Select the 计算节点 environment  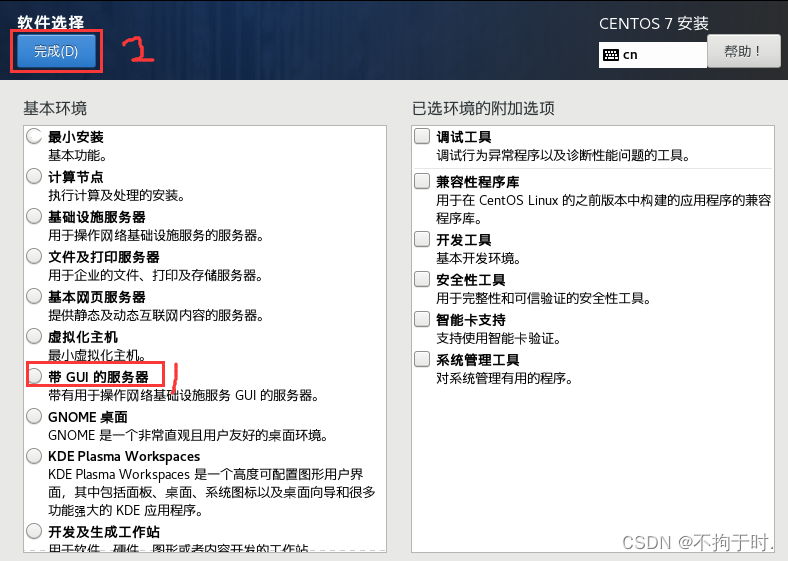coord(34,176)
